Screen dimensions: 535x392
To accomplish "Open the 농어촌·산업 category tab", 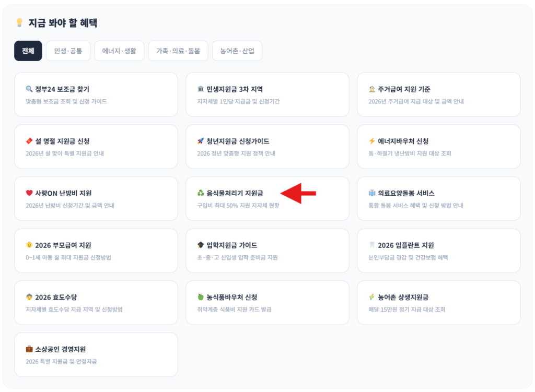I will click(x=237, y=51).
